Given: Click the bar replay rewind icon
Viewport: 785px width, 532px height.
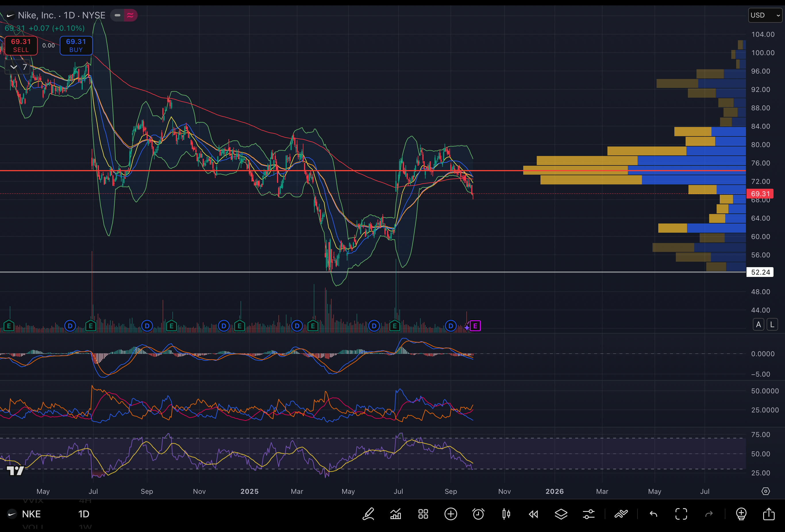Looking at the screenshot, I should [x=533, y=514].
